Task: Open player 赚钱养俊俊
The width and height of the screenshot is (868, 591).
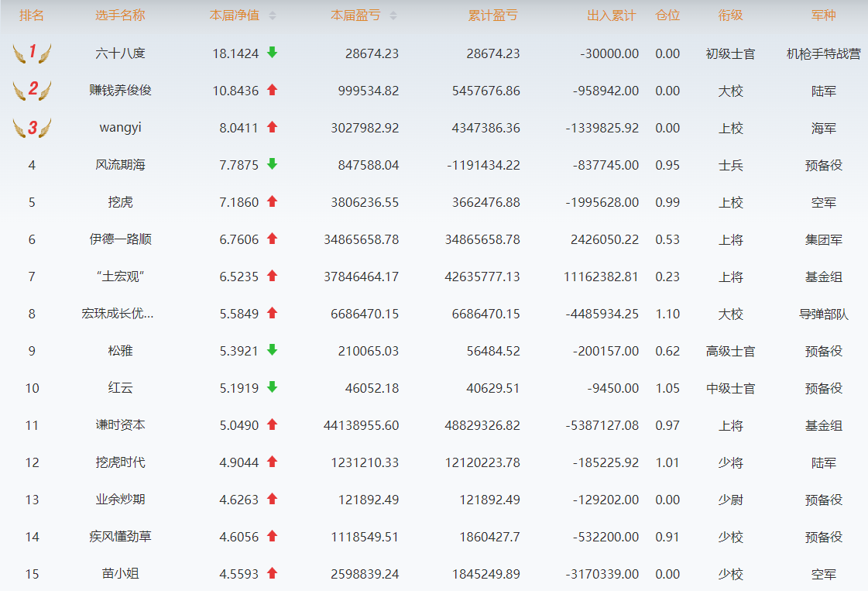Action: point(120,91)
